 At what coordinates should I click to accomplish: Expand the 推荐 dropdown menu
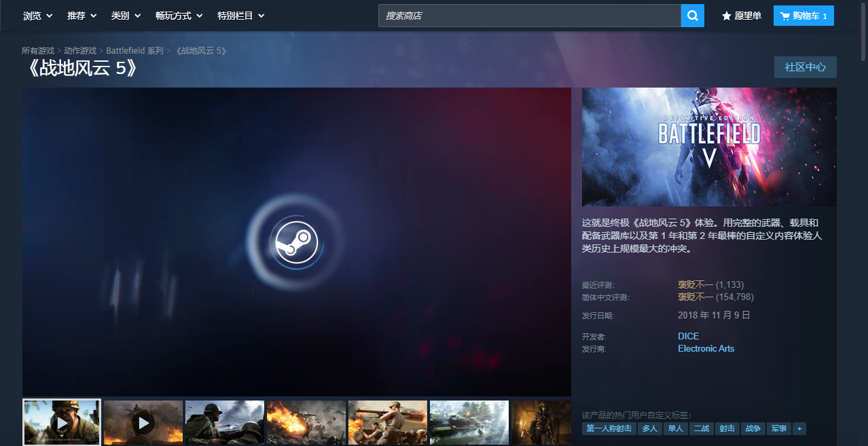coord(82,16)
